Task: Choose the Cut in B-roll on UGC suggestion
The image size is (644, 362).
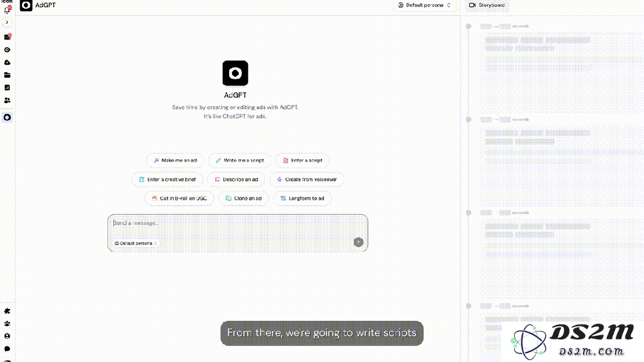Action: click(x=179, y=198)
